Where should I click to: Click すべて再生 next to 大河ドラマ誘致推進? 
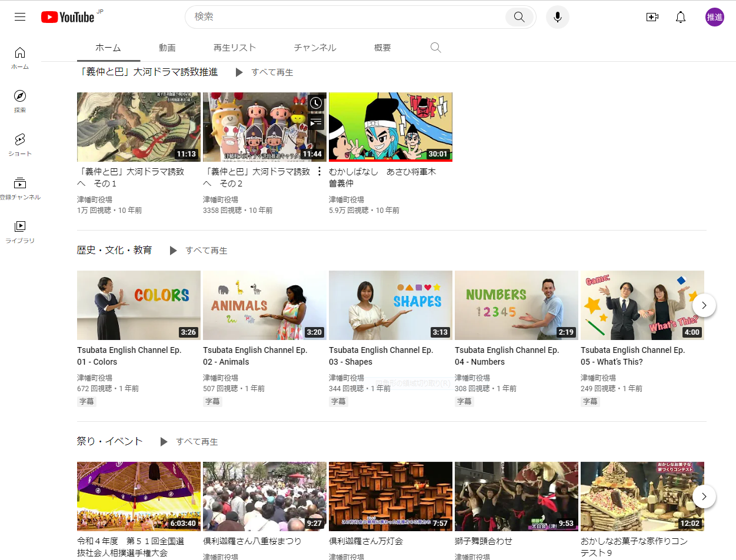[x=272, y=72]
